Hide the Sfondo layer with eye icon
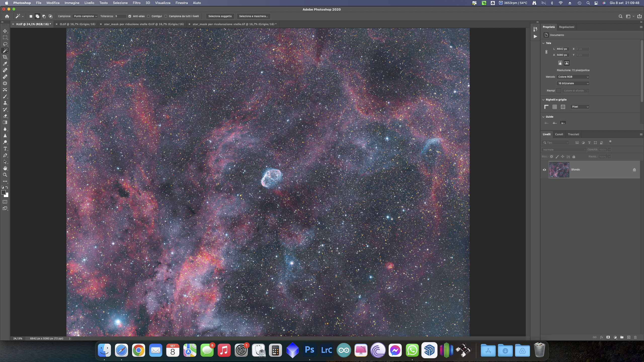The width and height of the screenshot is (644, 362). (544, 170)
